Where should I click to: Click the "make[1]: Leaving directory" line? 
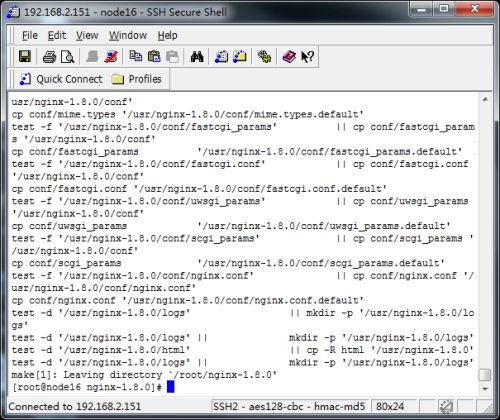144,375
